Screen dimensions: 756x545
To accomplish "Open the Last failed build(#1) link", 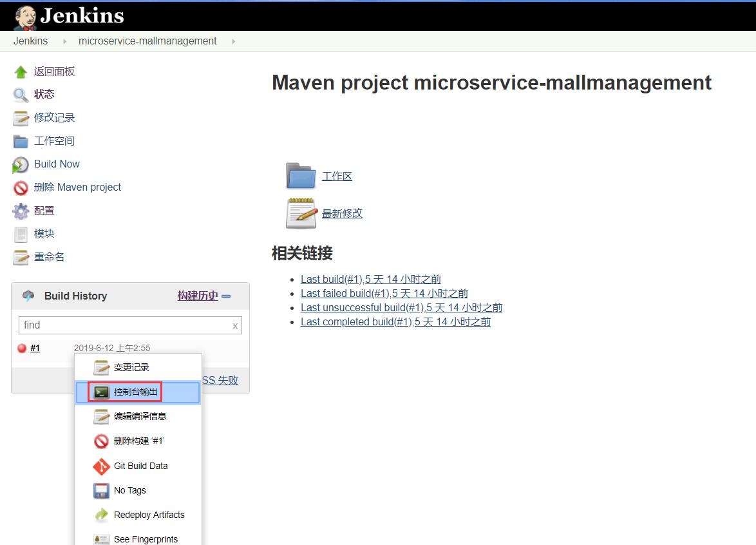I will [x=384, y=293].
